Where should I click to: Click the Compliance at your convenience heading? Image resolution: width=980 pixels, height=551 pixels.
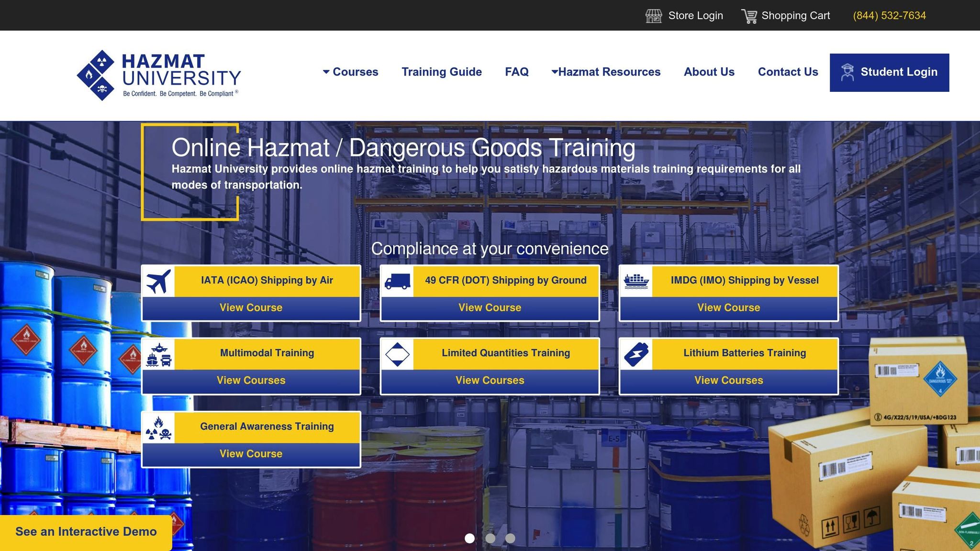tap(490, 249)
